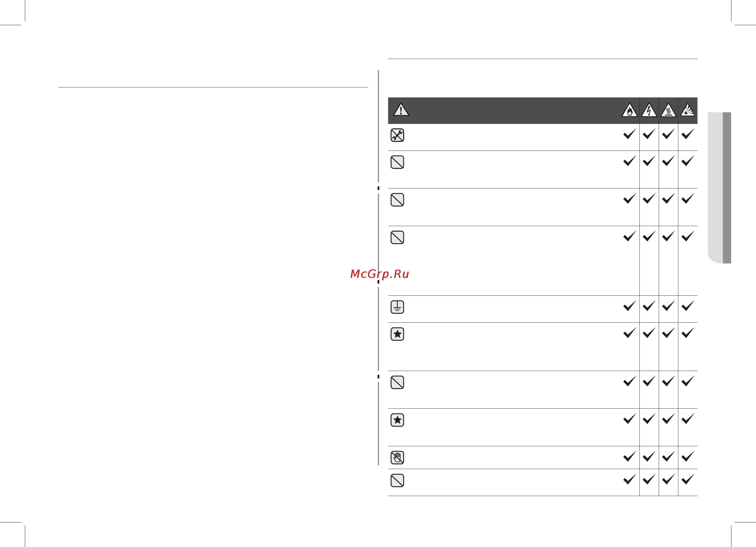Screen dimensions: 756x547
Task: Click hot-surface-column checkmark in the last table row
Action: pyautogui.click(x=668, y=479)
